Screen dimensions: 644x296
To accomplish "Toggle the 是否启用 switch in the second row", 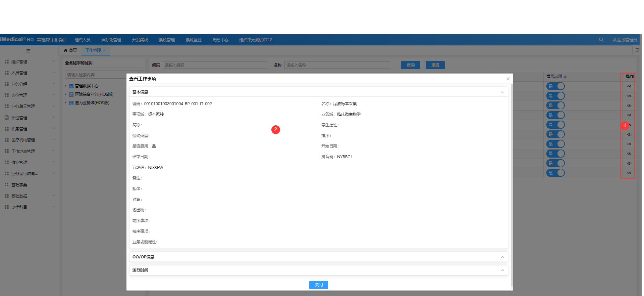I will point(555,96).
